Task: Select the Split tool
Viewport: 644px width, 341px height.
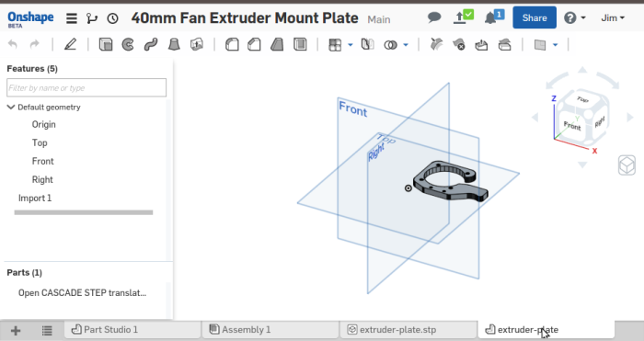Action: click(436, 44)
